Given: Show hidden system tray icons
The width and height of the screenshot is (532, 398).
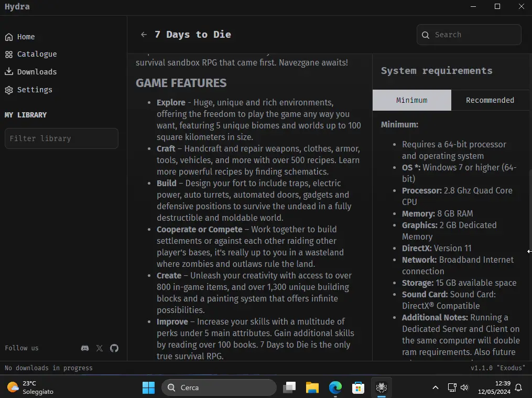Looking at the screenshot, I should click(436, 388).
